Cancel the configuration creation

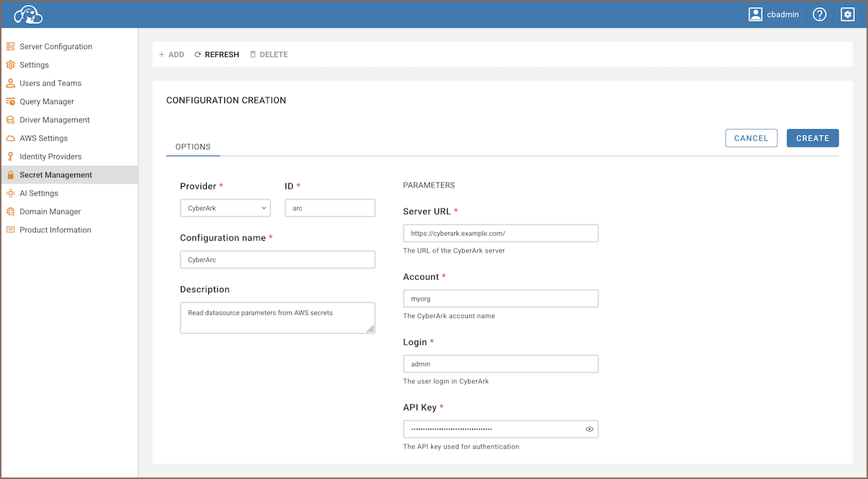[751, 139]
